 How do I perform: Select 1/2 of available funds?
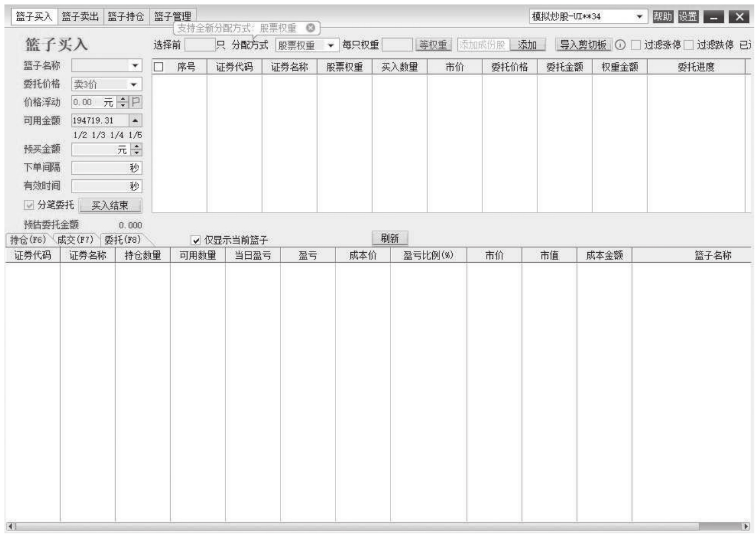point(80,135)
